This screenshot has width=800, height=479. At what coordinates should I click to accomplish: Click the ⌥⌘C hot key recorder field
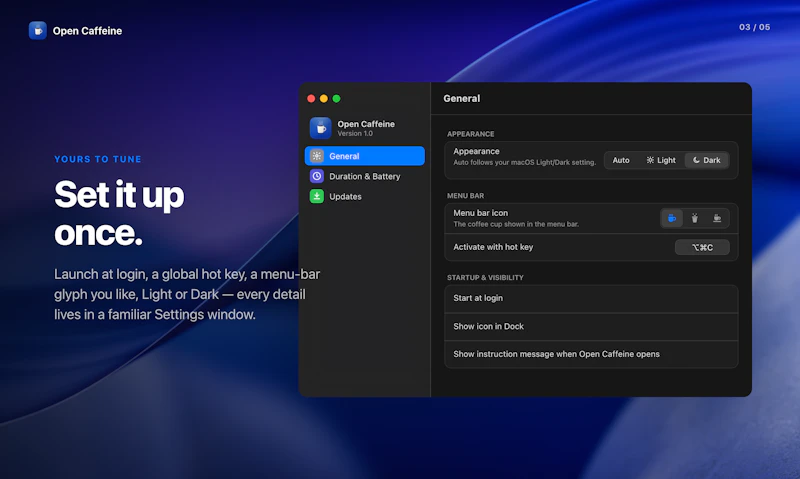point(702,247)
